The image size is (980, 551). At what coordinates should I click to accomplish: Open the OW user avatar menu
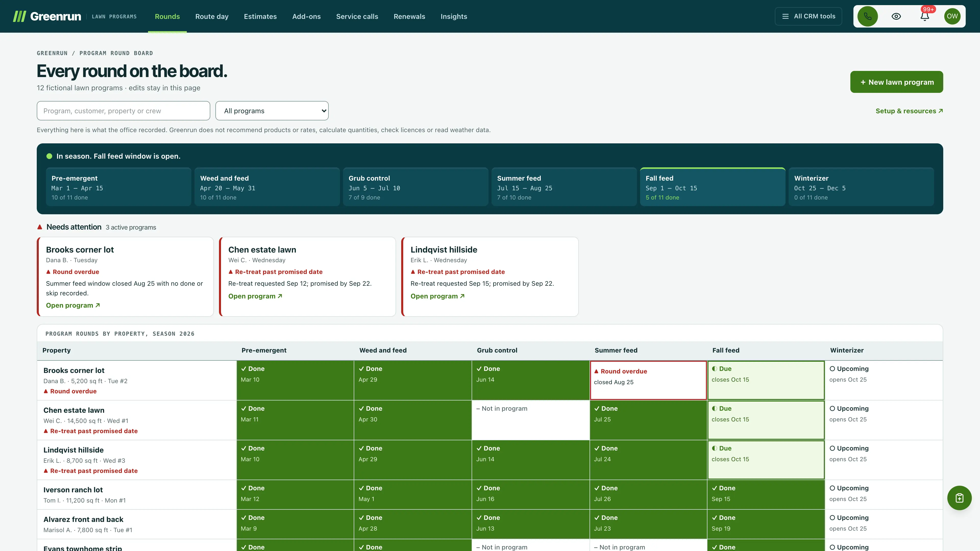tap(952, 16)
